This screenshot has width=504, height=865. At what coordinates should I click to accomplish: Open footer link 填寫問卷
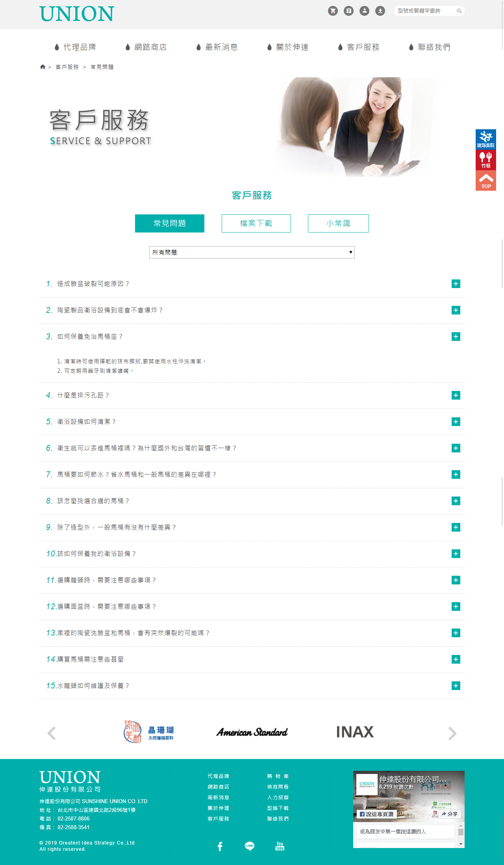(278, 787)
